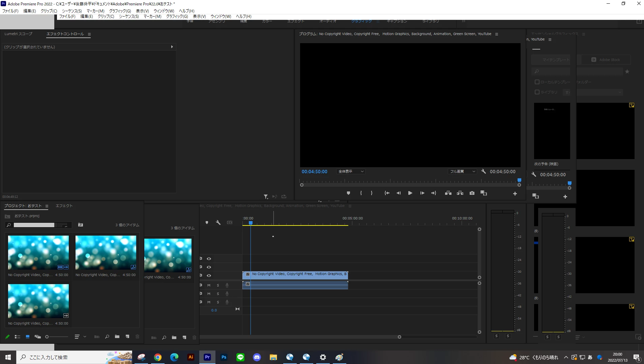This screenshot has width=644, height=364.
Task: Enable the ローカルテンプレートフォルダー checkbox
Action: click(537, 82)
